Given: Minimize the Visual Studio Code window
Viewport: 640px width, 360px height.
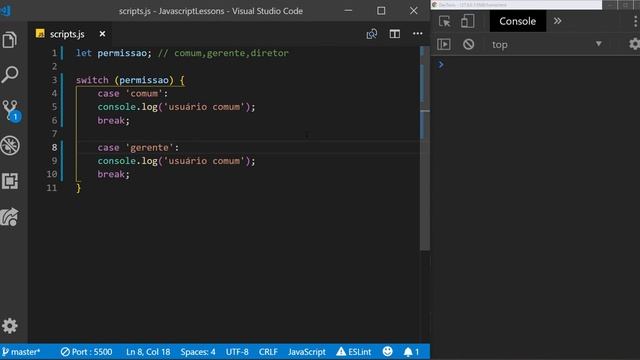Looking at the screenshot, I should (x=348, y=11).
